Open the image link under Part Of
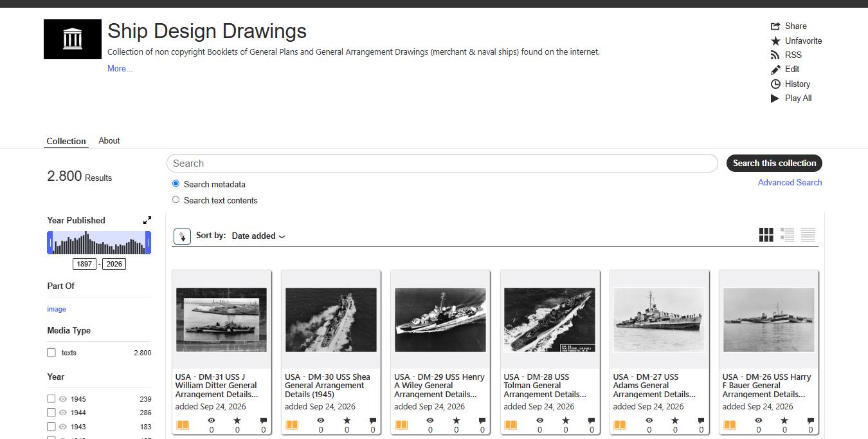The image size is (868, 439). coord(57,309)
